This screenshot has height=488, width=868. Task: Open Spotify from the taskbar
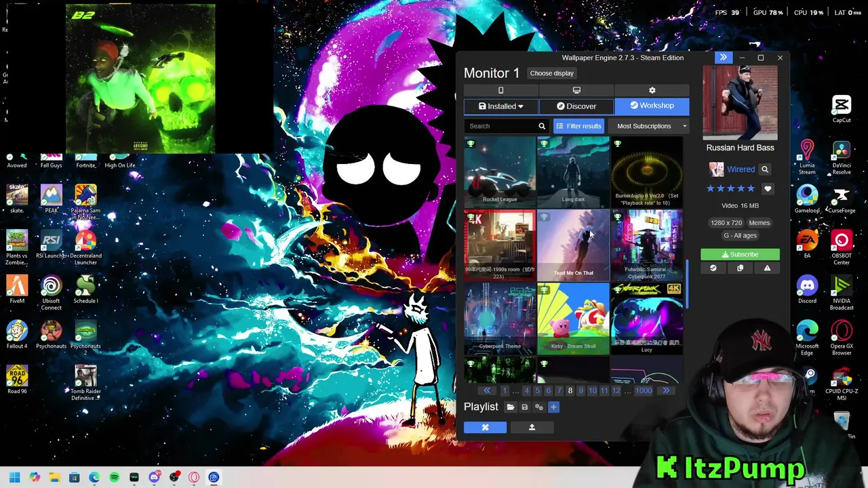[114, 477]
